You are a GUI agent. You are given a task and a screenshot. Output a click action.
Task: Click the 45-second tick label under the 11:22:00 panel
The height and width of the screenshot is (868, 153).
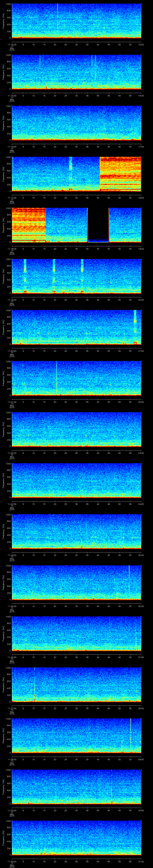click(109, 453)
